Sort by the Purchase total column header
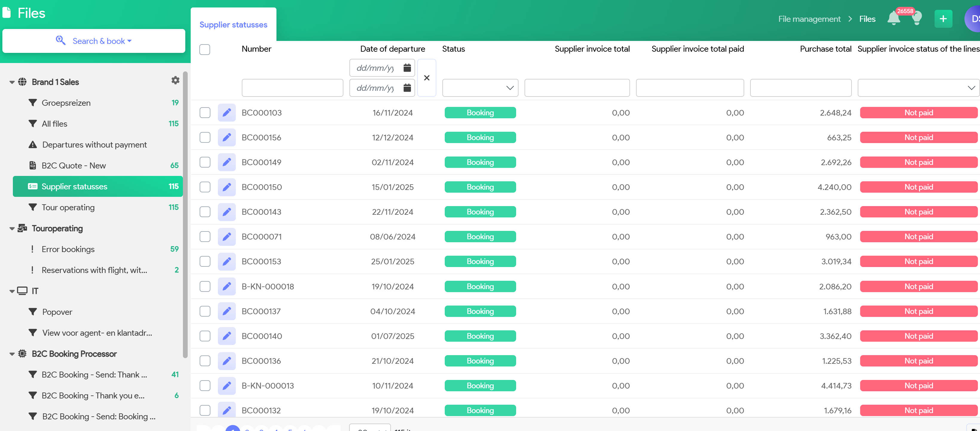 pos(825,49)
